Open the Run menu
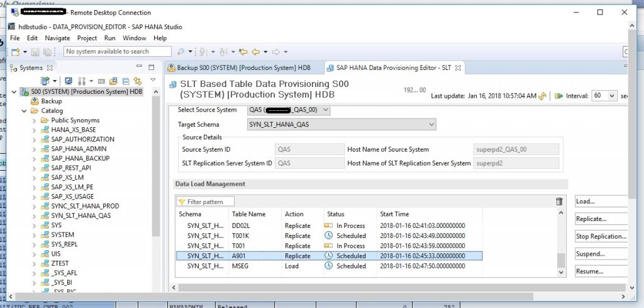The height and width of the screenshot is (308, 644). click(x=109, y=38)
